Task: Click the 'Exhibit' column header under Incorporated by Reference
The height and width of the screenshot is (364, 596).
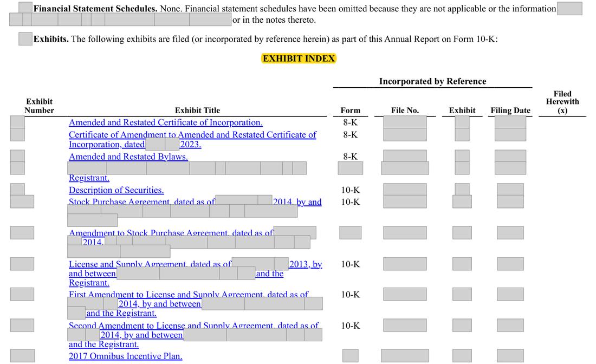Action: (x=462, y=110)
